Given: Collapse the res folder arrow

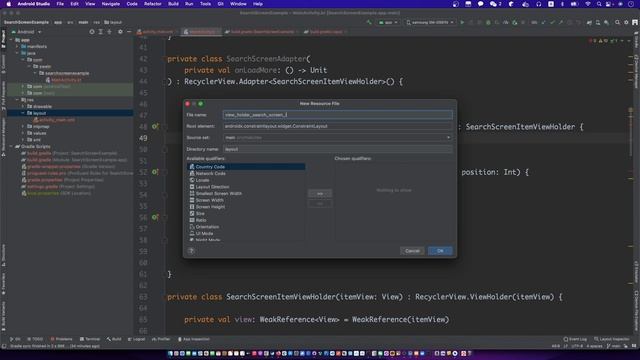Looking at the screenshot, I should 17,100.
